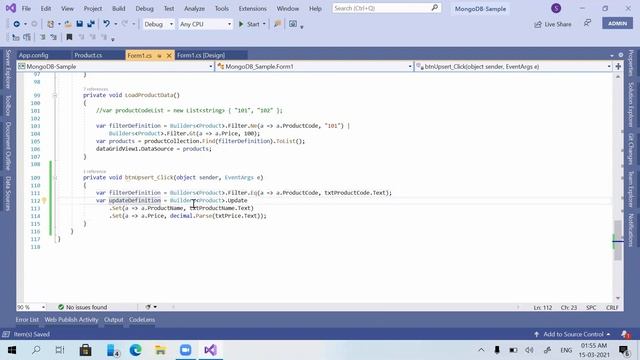Open Visual Studio from the taskbar
The width and height of the screenshot is (640, 360).
tap(211, 350)
